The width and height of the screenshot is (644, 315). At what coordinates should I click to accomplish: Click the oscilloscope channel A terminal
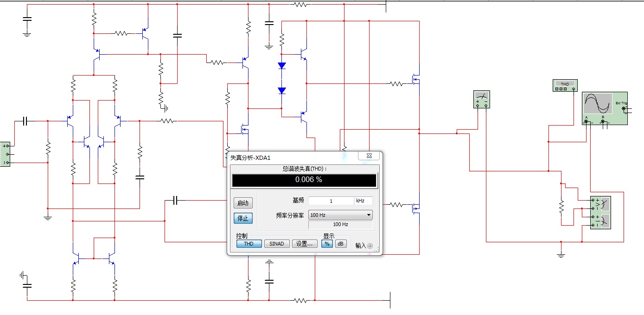coord(586,121)
